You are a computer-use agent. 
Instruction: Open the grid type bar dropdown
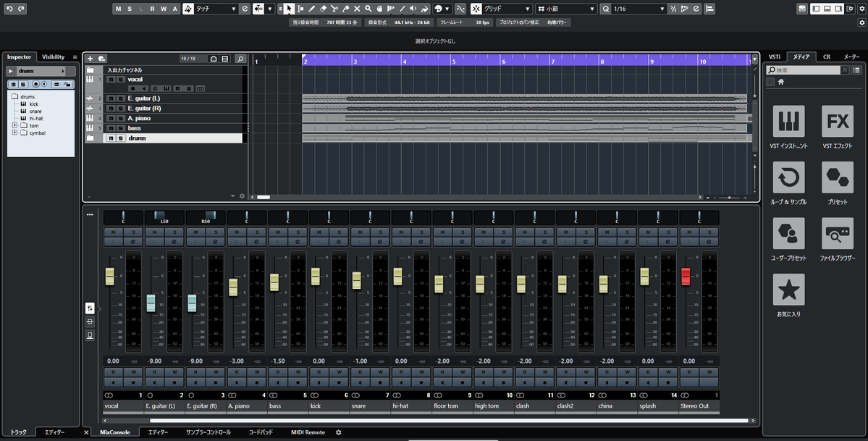pos(566,9)
